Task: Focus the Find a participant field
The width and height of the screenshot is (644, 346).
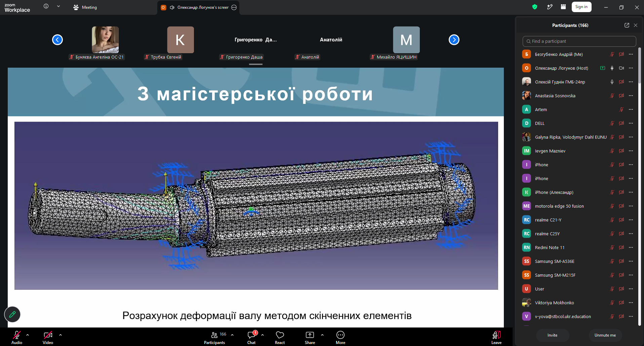Action: point(579,41)
